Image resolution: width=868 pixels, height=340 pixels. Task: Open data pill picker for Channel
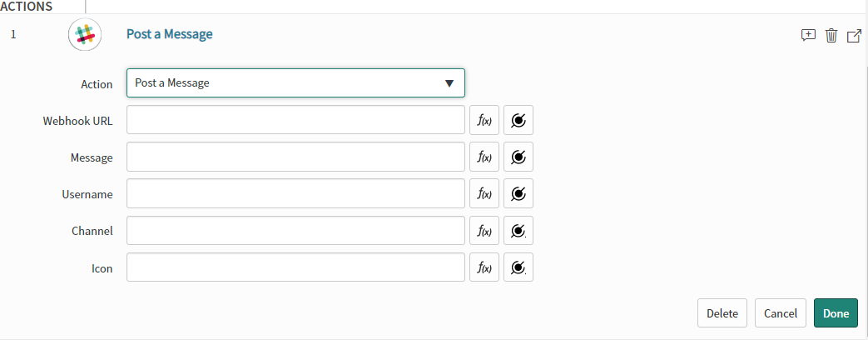coord(518,231)
